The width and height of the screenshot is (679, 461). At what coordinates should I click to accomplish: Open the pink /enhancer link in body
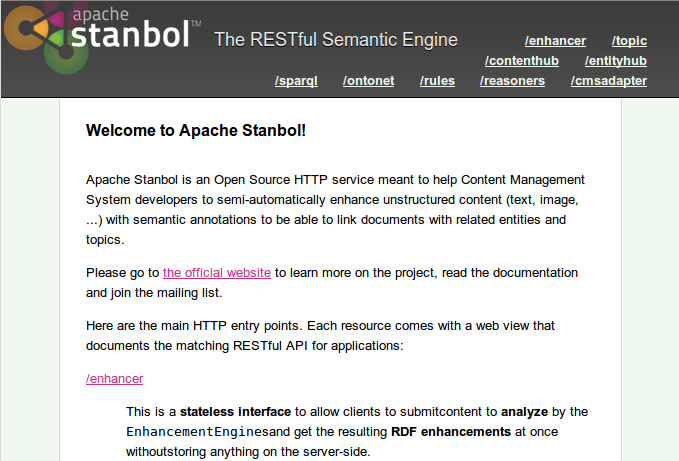(x=114, y=379)
